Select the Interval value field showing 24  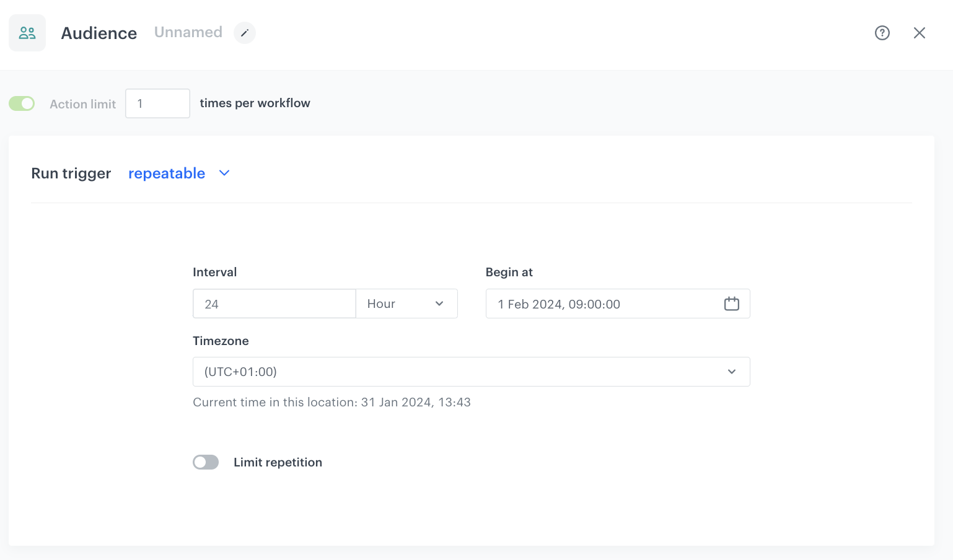[x=274, y=304]
